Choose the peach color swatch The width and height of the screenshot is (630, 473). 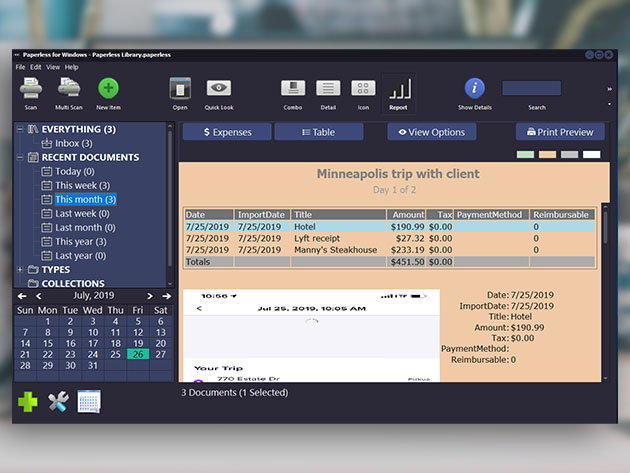pos(547,155)
